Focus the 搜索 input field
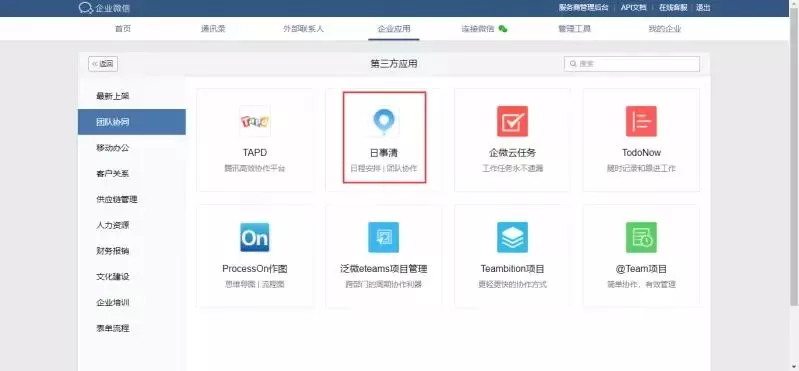The width and height of the screenshot is (799, 371). point(632,64)
